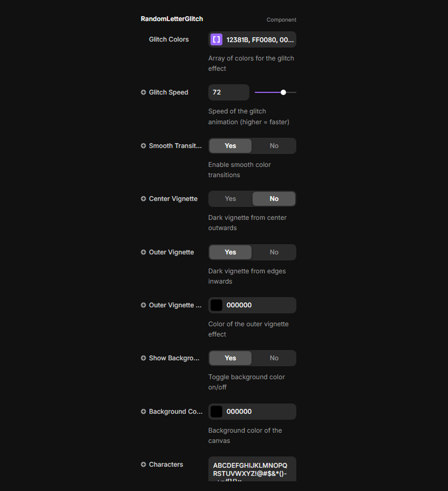Click the Glitch Speed number input
The width and height of the screenshot is (448, 491).
pos(228,92)
